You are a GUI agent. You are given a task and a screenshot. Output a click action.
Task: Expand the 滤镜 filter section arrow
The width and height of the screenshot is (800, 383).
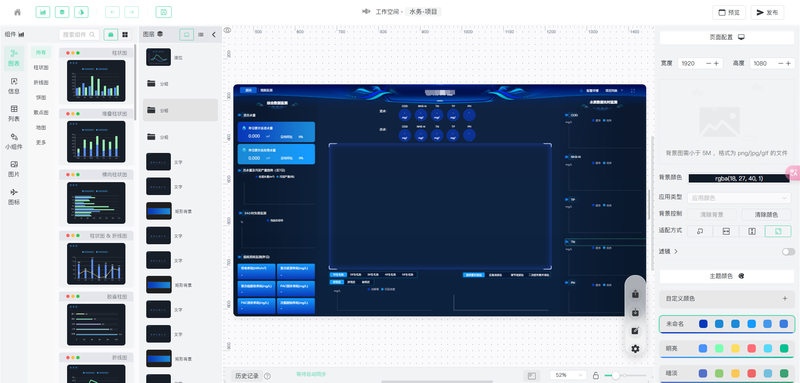point(676,251)
